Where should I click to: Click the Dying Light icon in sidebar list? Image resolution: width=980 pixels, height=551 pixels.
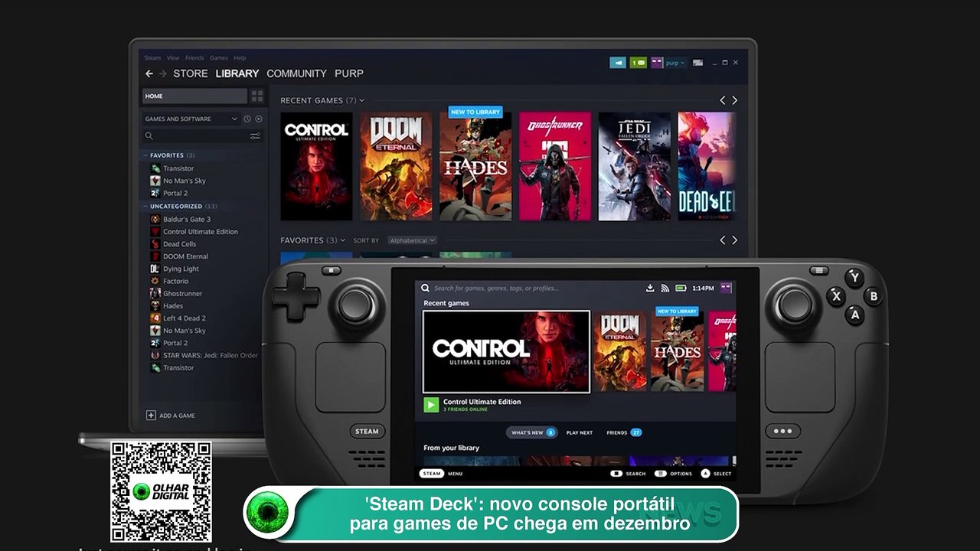(155, 269)
